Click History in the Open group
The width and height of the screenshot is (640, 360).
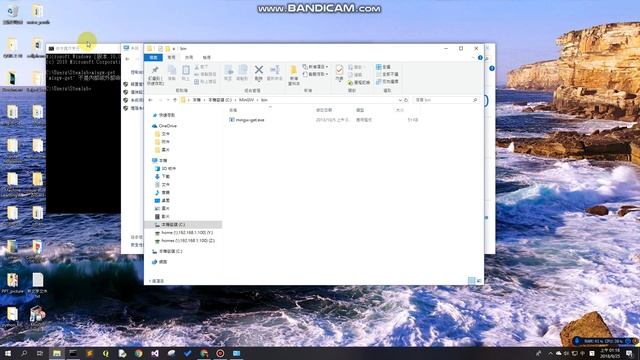(359, 82)
